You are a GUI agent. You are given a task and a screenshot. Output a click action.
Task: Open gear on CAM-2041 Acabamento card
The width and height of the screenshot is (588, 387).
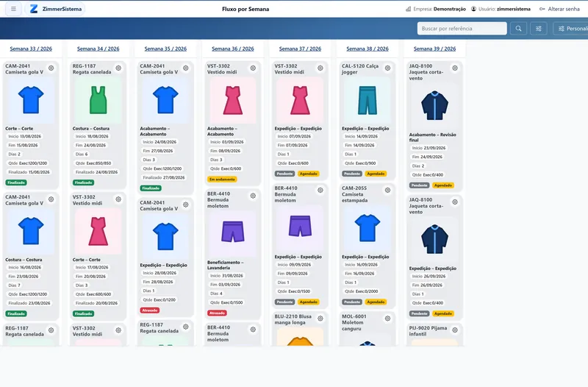tap(186, 68)
